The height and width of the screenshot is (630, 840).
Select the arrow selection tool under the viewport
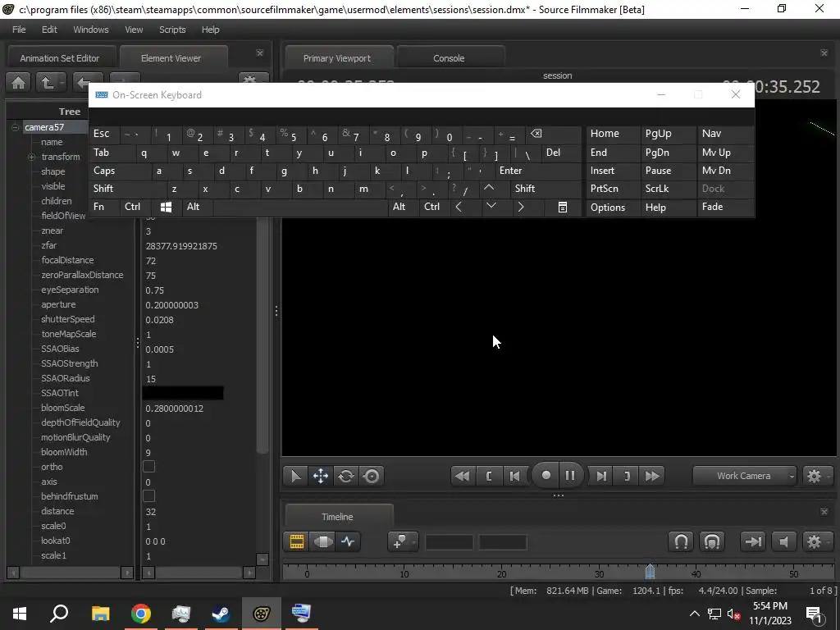pos(295,476)
